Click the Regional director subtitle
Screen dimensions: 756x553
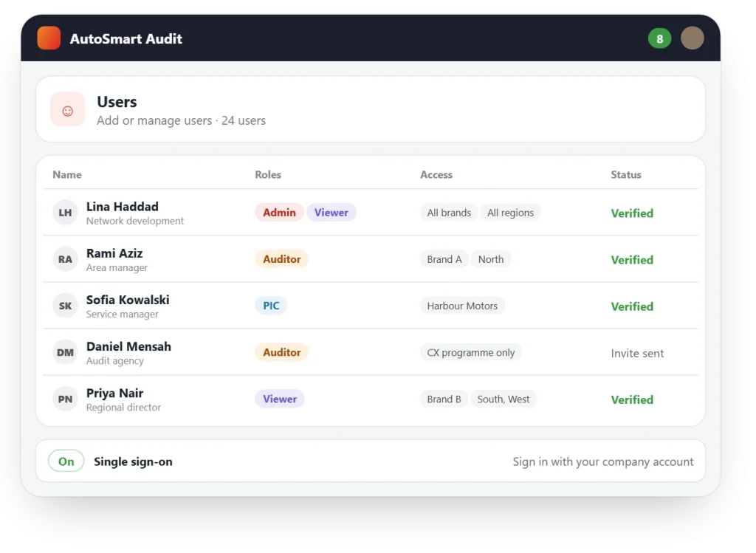click(123, 408)
